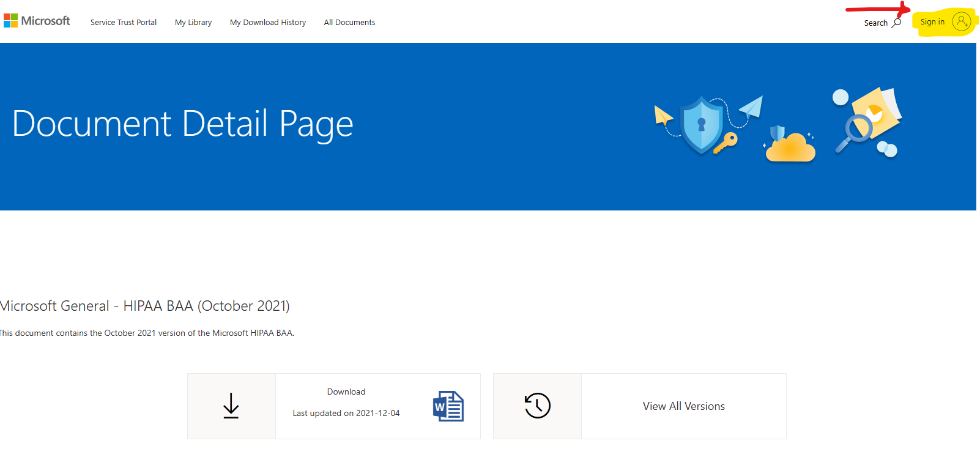View All Versions of the document

click(x=684, y=406)
